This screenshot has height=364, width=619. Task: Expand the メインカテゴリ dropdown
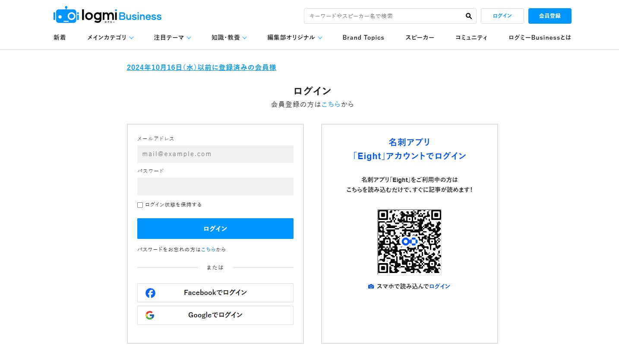click(111, 38)
